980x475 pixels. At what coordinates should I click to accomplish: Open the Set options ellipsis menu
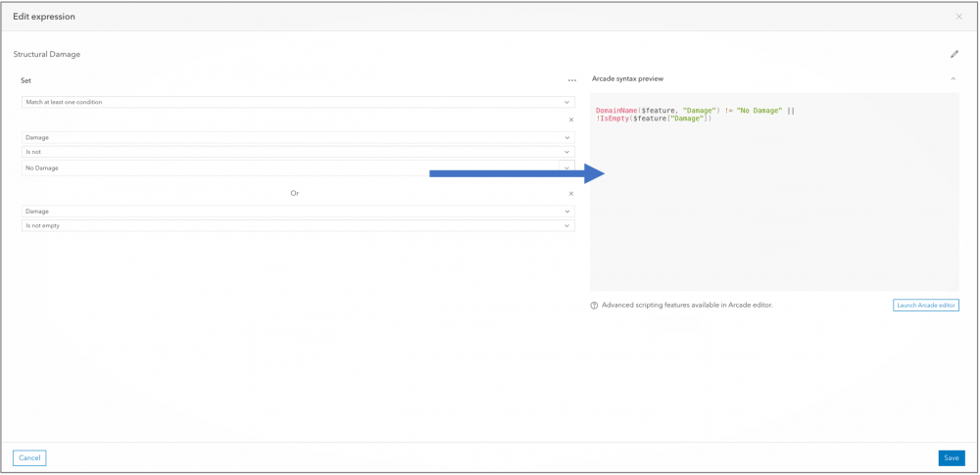(x=571, y=80)
